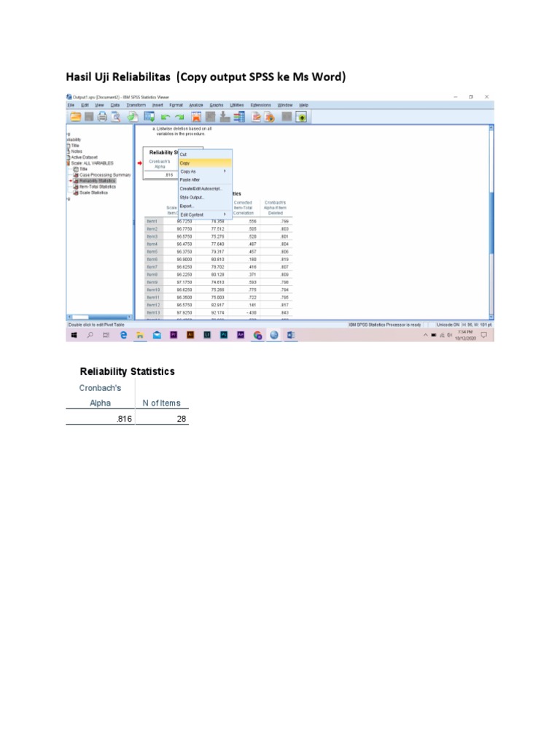Click the viewer vertical scrollbar
560x747 pixels.
click(x=491, y=222)
